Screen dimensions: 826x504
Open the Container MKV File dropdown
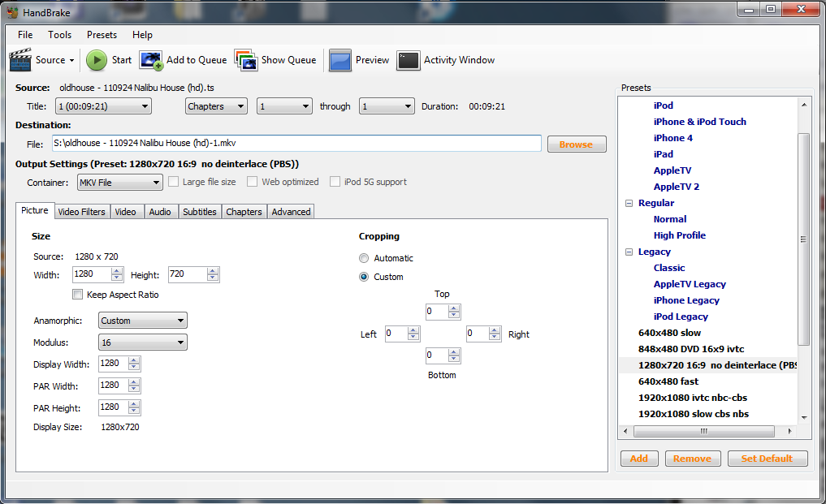pos(119,183)
